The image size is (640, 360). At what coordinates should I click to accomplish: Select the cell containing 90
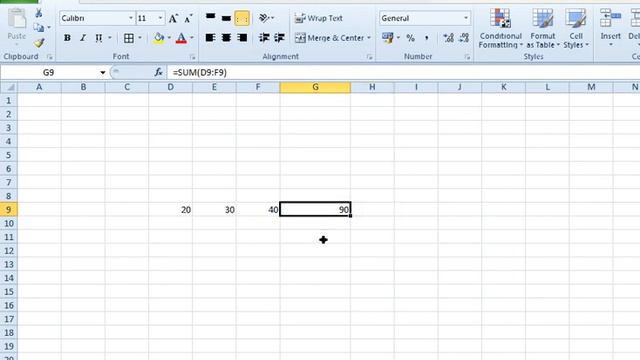coord(315,209)
